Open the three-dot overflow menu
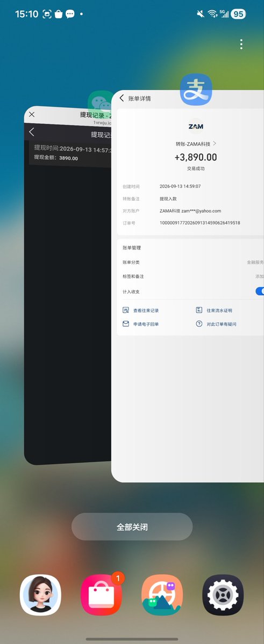Image resolution: width=264 pixels, height=644 pixels. pos(241,44)
